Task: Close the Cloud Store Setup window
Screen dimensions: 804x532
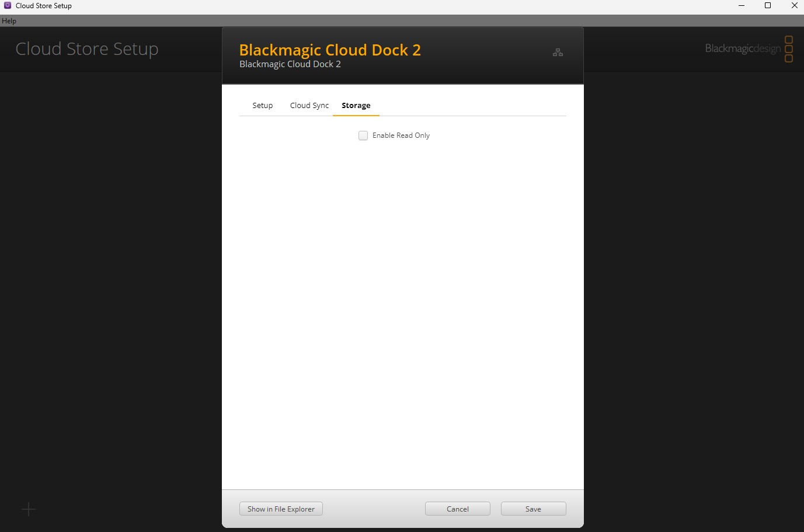Action: (x=794, y=6)
